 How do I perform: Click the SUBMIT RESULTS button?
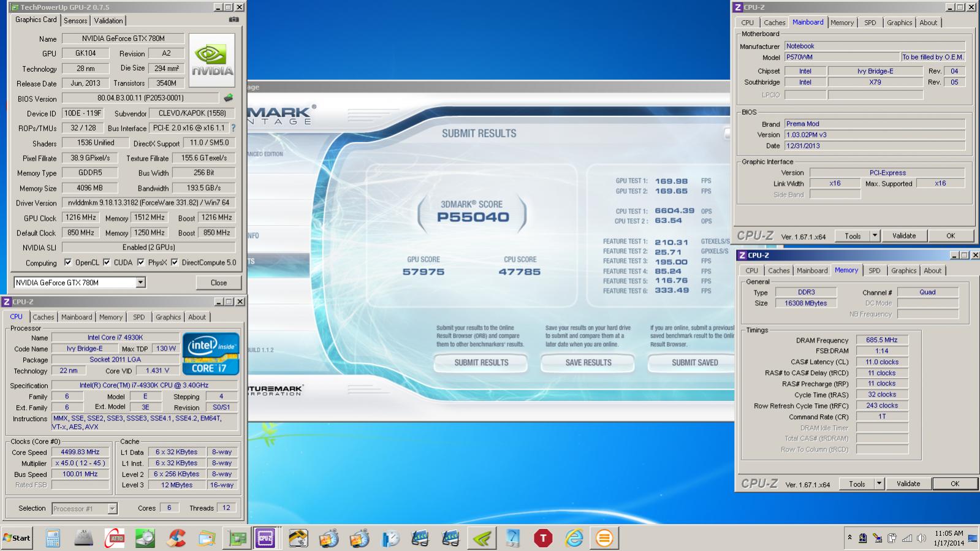(x=481, y=363)
